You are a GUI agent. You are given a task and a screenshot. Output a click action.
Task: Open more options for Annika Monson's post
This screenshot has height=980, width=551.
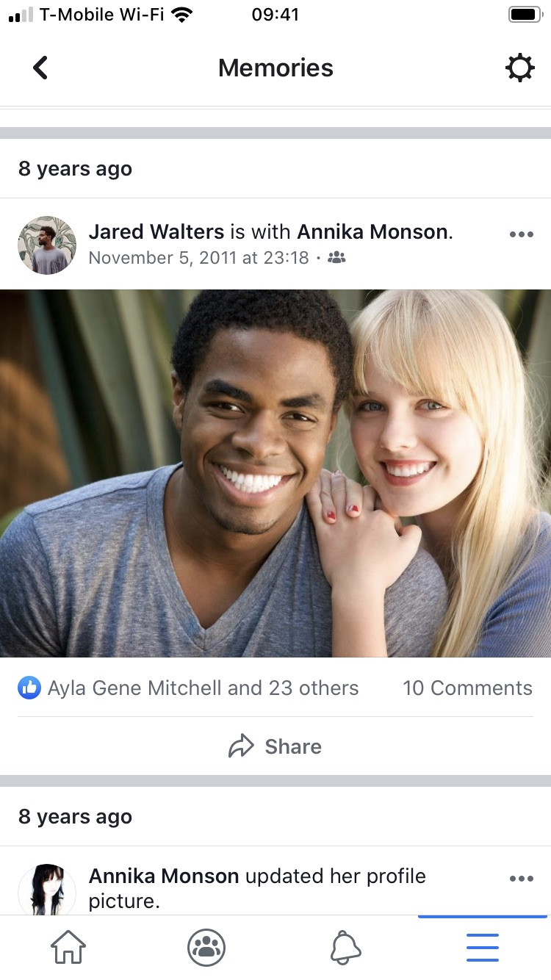tap(521, 879)
